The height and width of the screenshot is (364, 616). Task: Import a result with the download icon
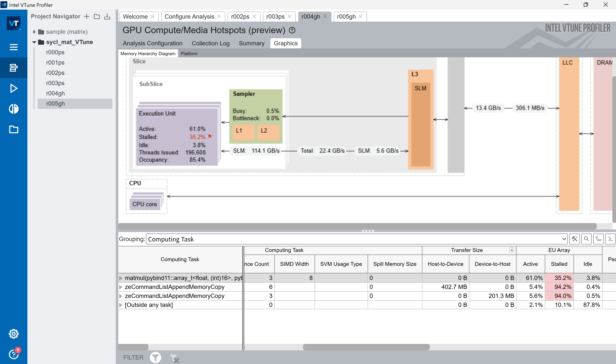107,16
